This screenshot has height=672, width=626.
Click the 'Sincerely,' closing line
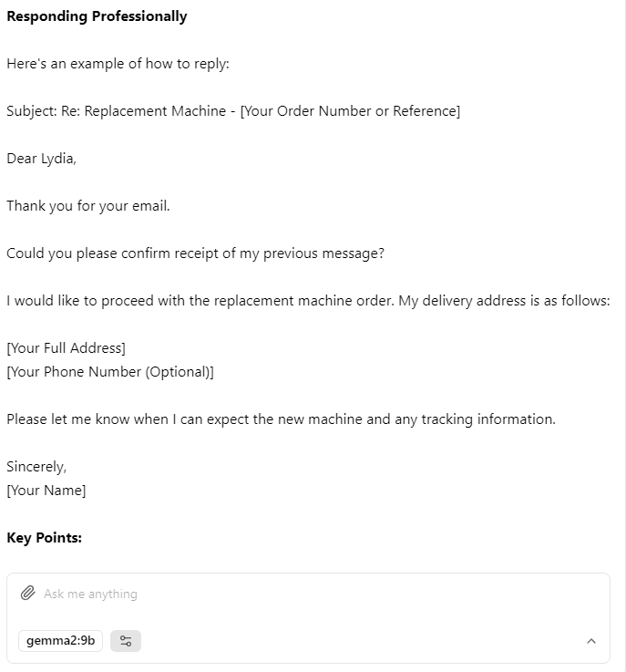click(x=36, y=466)
